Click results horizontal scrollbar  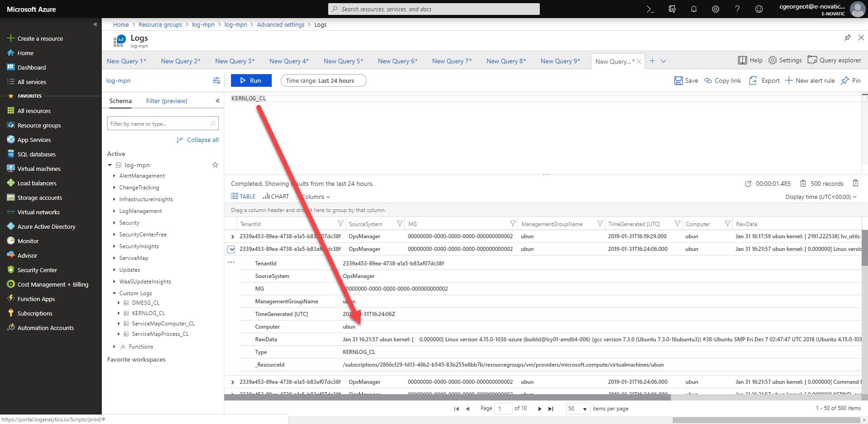(447, 397)
